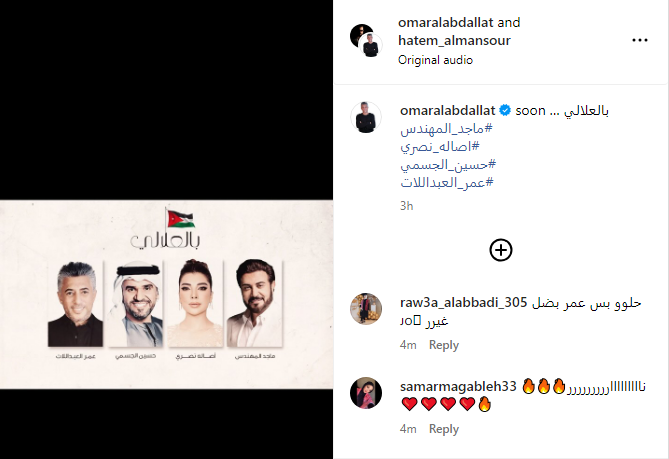
Task: Open the #عمر_العبداللات hashtag
Action: point(447,183)
